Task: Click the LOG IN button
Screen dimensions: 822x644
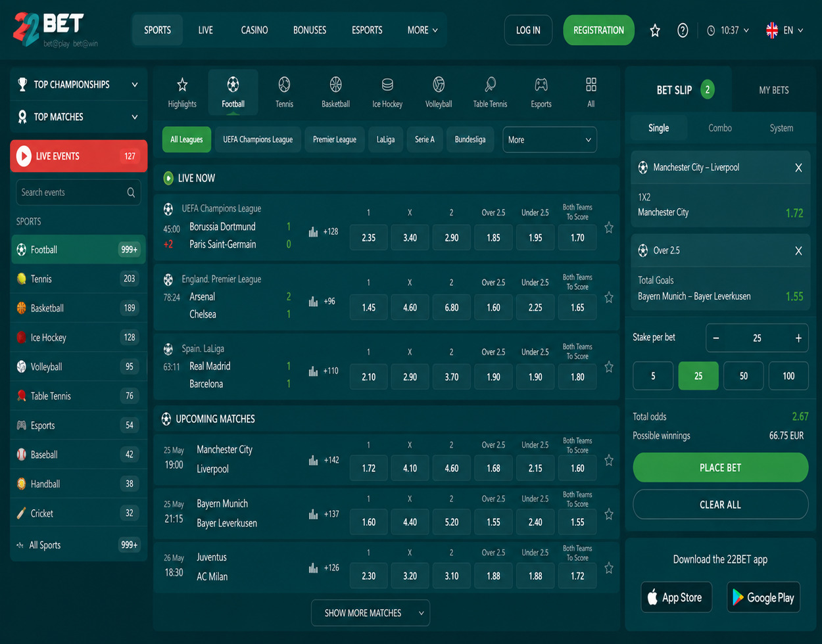Action: click(528, 30)
